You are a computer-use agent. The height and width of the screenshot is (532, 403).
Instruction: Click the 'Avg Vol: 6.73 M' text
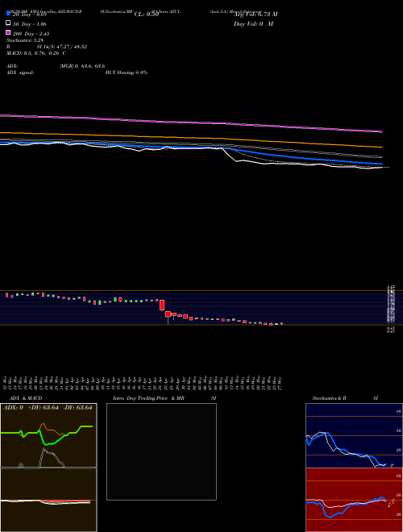tap(256, 15)
